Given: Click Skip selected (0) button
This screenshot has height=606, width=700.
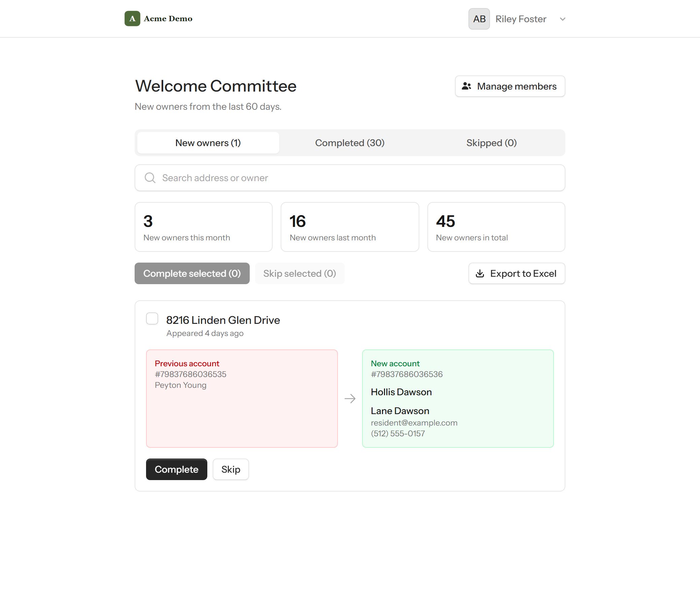Looking at the screenshot, I should [x=300, y=273].
